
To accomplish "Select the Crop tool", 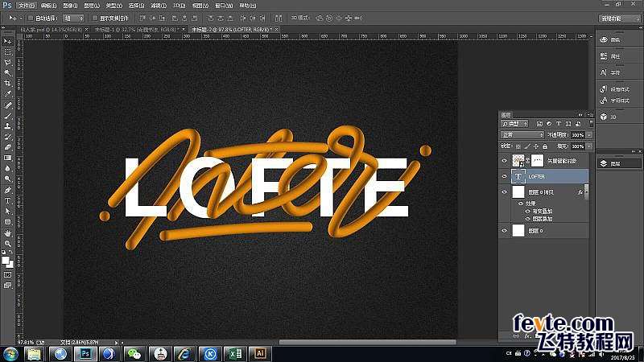I will coord(8,84).
